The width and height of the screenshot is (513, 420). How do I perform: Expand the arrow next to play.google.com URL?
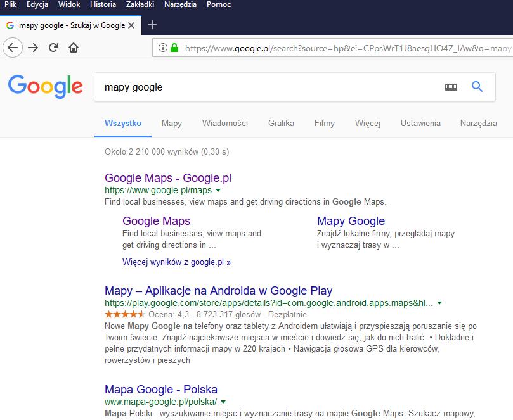(x=439, y=303)
